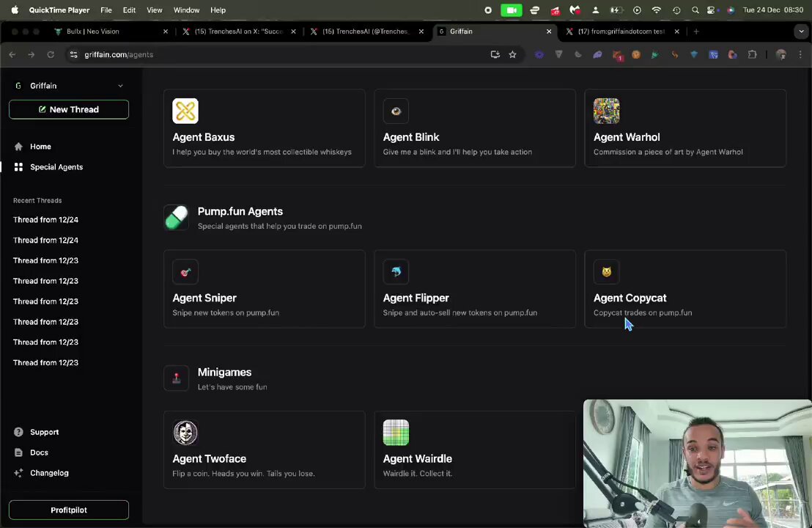The width and height of the screenshot is (812, 528).
Task: Open the Help menu
Action: 218,10
